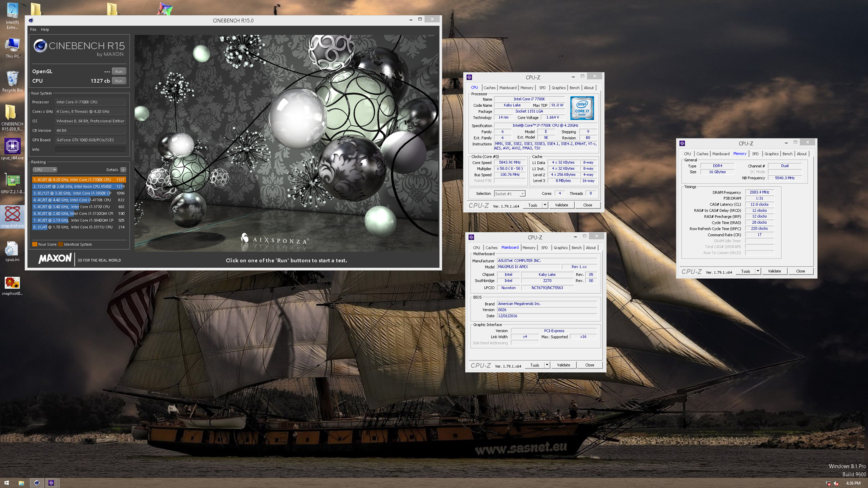The width and height of the screenshot is (868, 488).
Task: Click the CPU-Z taskbar icon
Action: tap(51, 483)
